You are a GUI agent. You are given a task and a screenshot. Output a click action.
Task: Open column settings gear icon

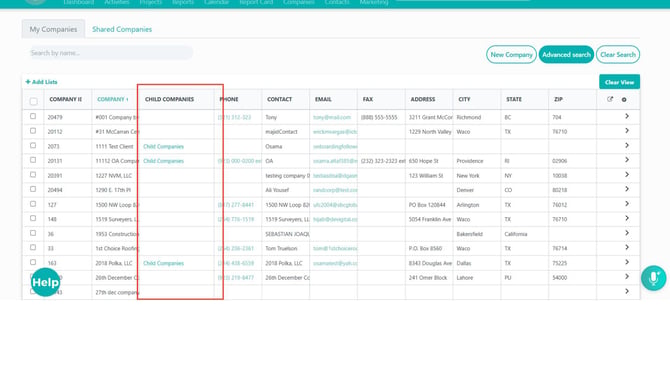[x=624, y=100]
